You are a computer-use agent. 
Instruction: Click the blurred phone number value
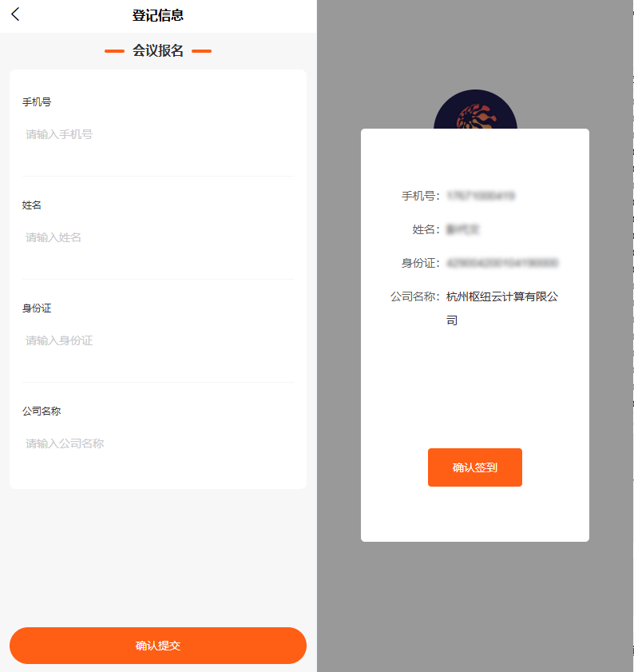point(481,196)
